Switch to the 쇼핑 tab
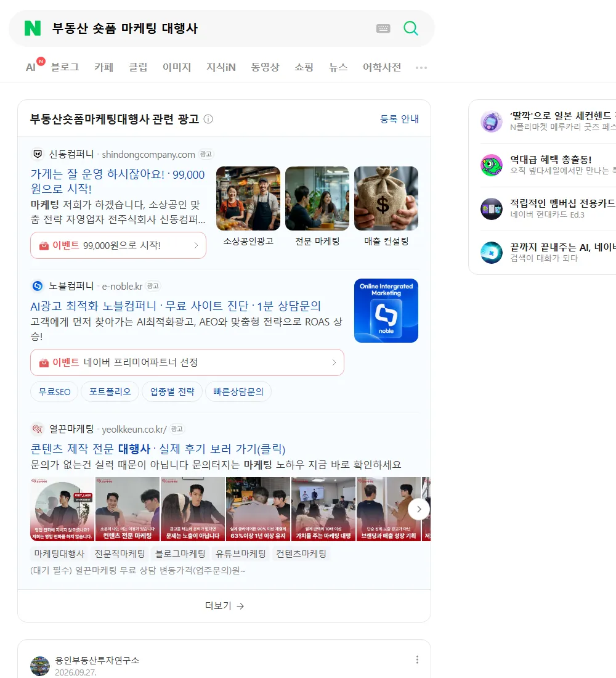Screen dimensions: 616x678 tap(304, 67)
